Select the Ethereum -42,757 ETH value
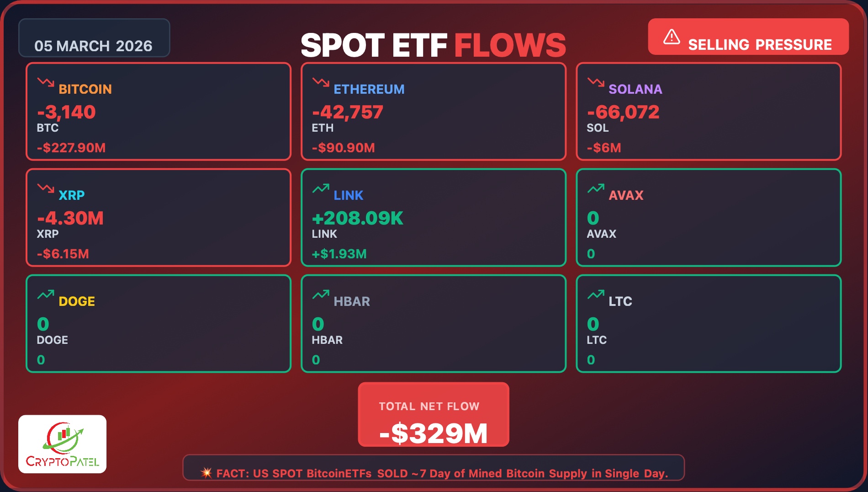This screenshot has height=492, width=868. click(x=348, y=112)
